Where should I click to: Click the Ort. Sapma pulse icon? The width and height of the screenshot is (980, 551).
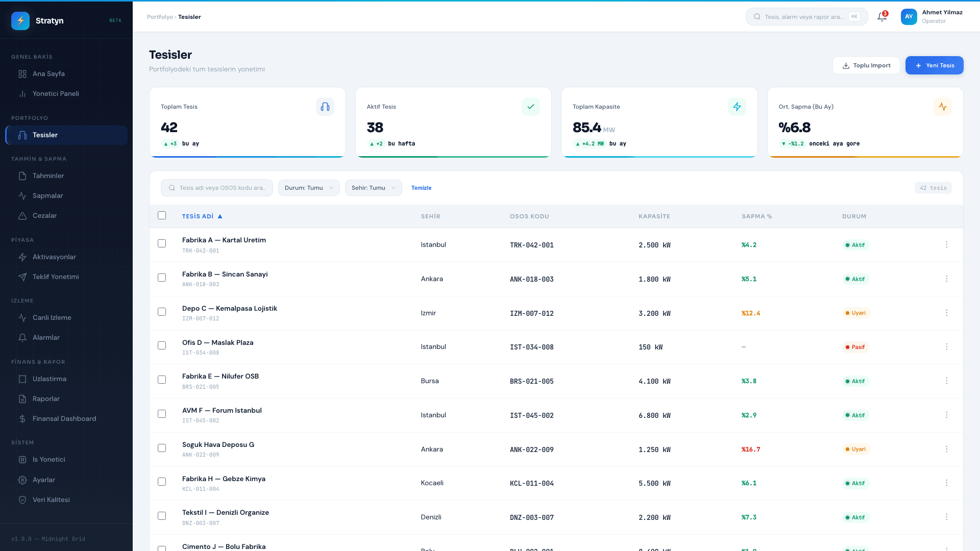[942, 107]
